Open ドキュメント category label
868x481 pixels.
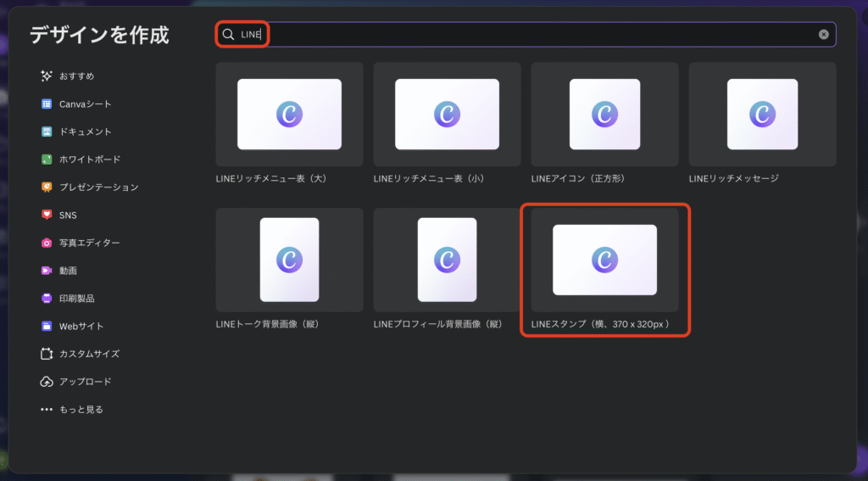coord(86,131)
